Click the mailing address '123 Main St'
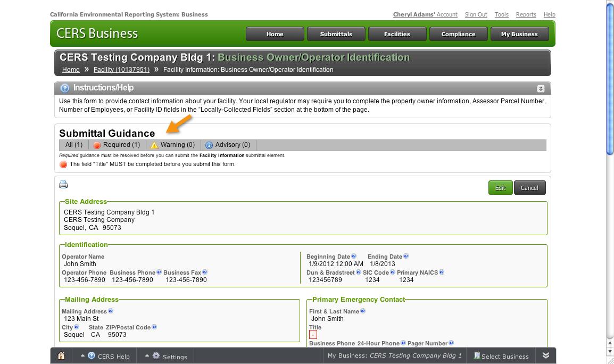Screen dimensions: 614x364 81,319
